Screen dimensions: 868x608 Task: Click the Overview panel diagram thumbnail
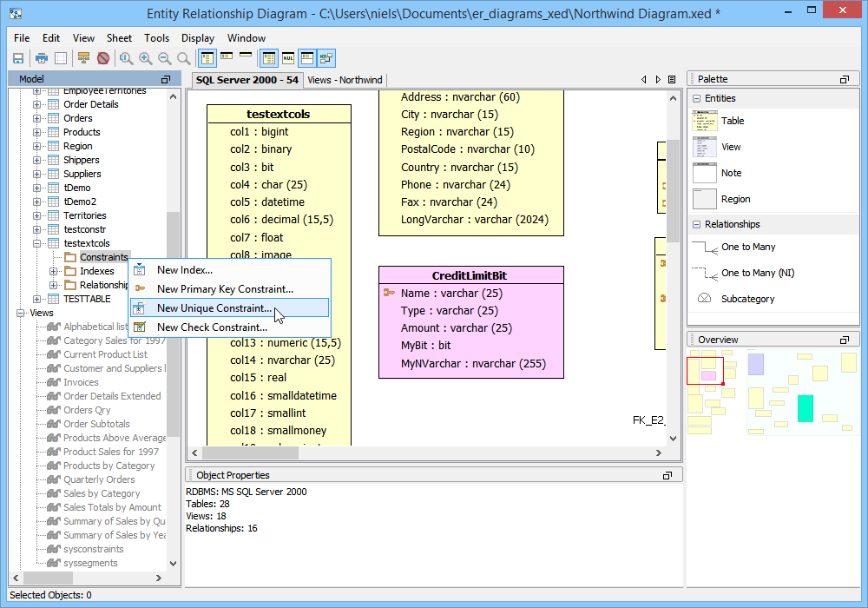click(x=771, y=391)
